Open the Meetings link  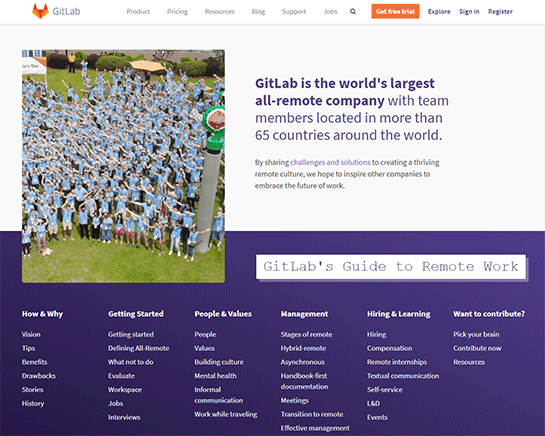294,400
